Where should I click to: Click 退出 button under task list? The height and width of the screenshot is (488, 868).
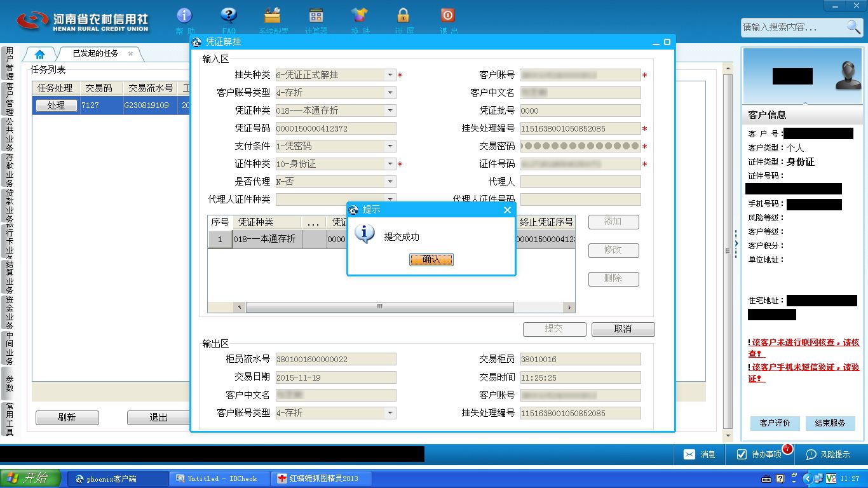(158, 417)
